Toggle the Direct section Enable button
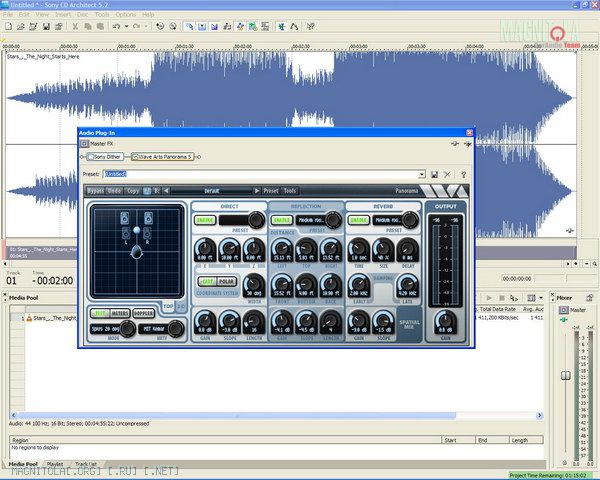Viewport: 600px width, 480px height. 204,220
